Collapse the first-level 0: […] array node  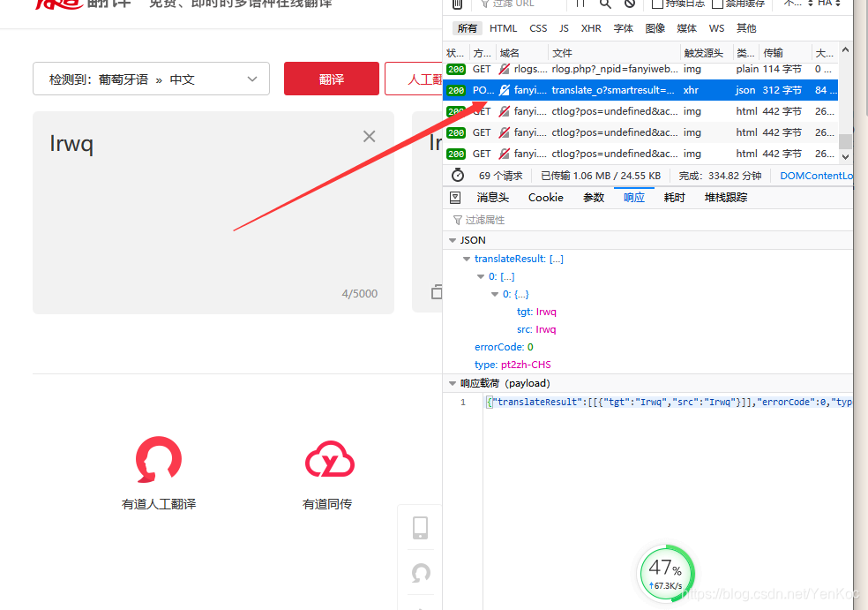click(x=481, y=276)
